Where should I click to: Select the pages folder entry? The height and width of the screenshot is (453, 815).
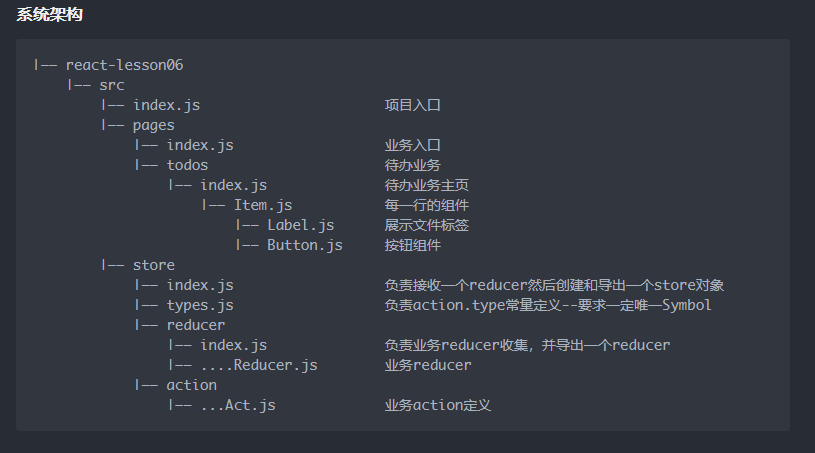pyautogui.click(x=153, y=125)
